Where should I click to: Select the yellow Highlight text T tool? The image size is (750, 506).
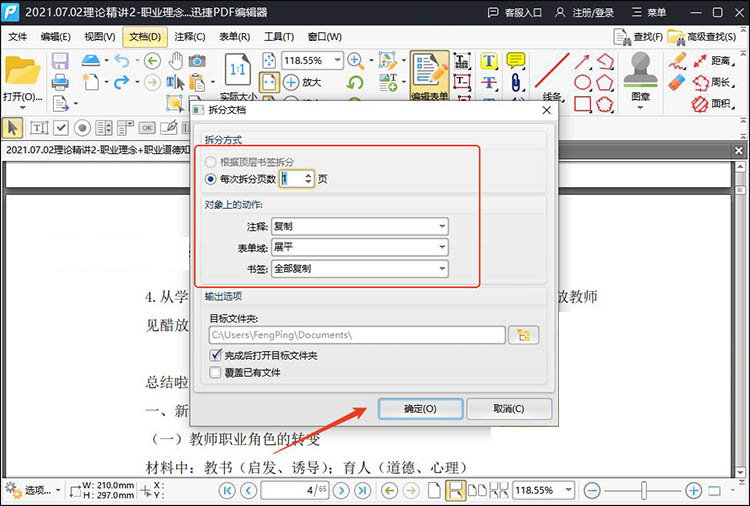(x=488, y=61)
